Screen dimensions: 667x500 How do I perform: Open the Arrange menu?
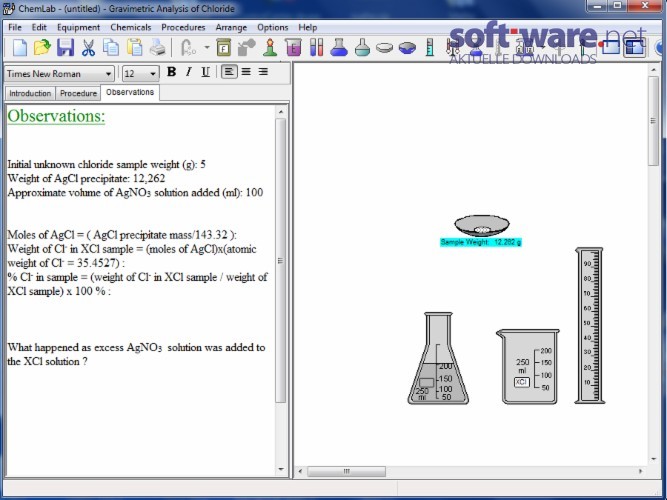pos(231,27)
